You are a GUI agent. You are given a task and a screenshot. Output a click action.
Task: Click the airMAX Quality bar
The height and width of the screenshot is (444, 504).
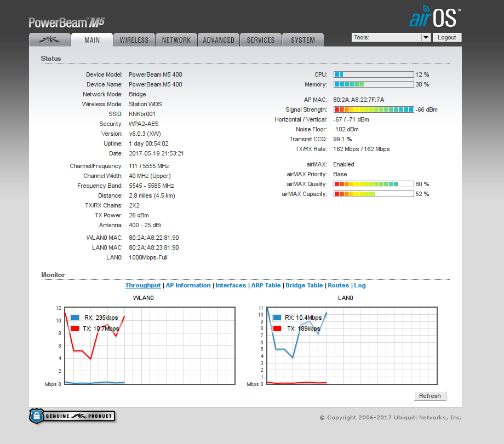point(374,184)
